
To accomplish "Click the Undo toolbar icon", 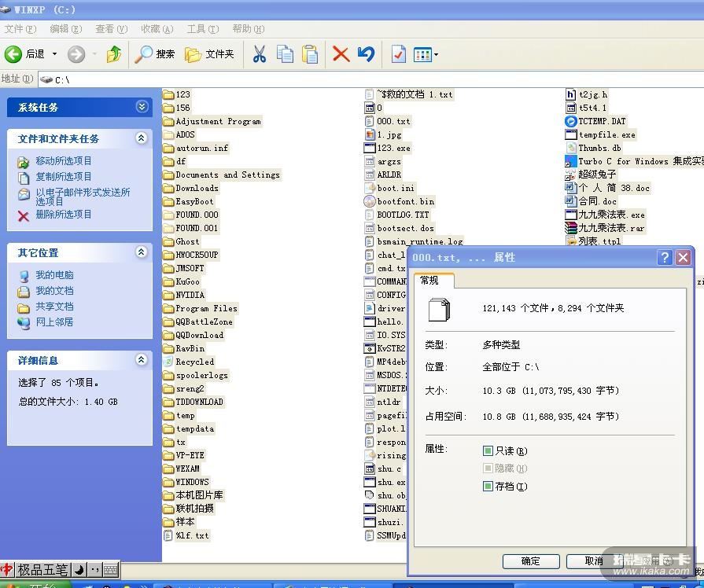I will pyautogui.click(x=366, y=54).
